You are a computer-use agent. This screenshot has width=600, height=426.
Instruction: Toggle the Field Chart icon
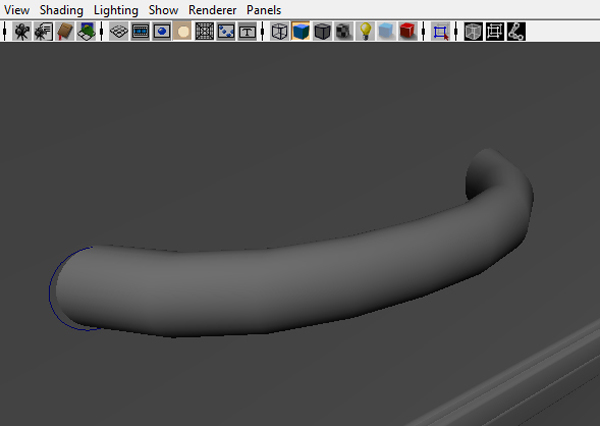coord(204,31)
